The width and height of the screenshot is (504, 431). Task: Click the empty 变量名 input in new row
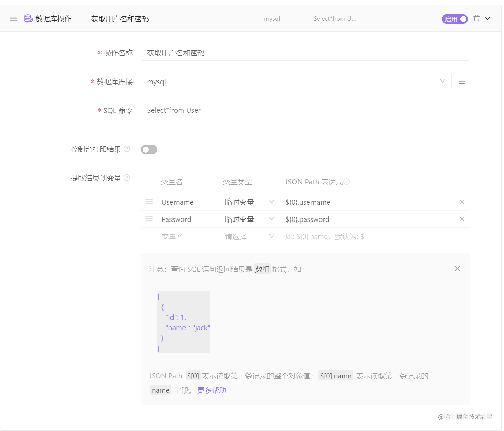click(x=188, y=236)
